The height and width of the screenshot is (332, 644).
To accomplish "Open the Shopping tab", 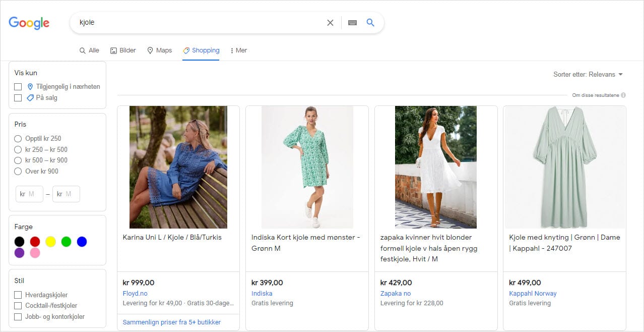I will point(201,50).
